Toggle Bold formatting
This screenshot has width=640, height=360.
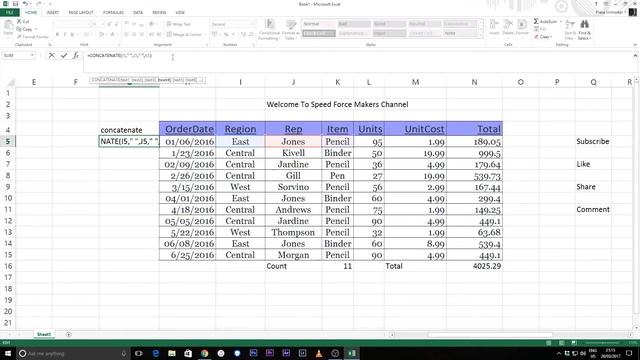[x=57, y=34]
